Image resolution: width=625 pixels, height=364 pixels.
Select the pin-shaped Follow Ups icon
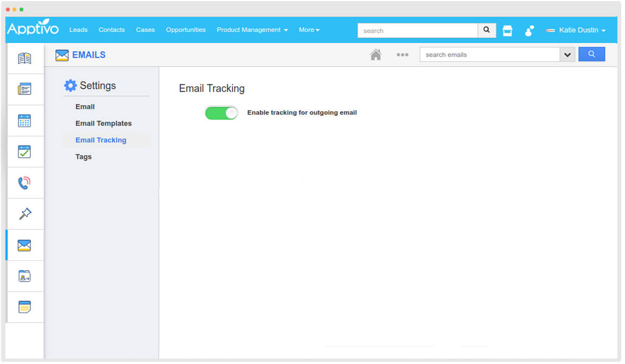point(25,214)
